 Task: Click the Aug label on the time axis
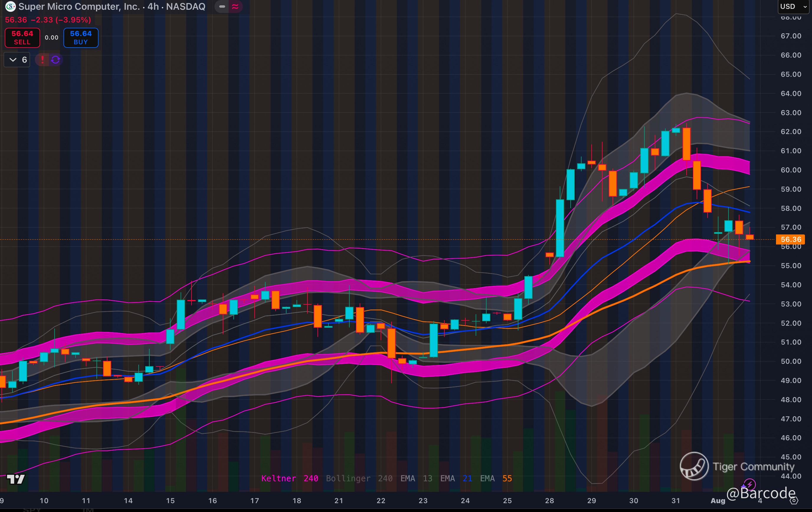tap(718, 500)
